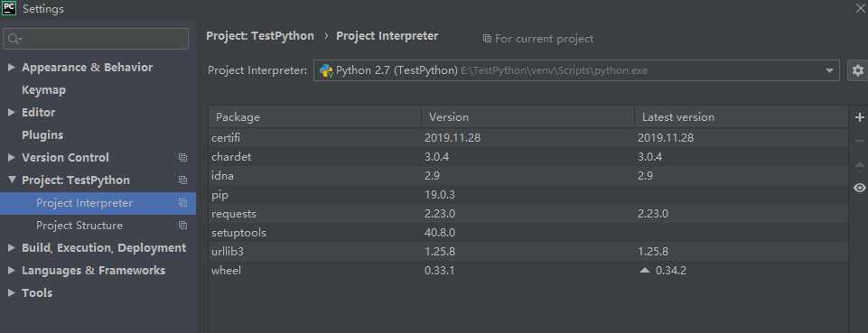
Task: Click the copy icon beside Project Structure
Action: pyautogui.click(x=182, y=226)
